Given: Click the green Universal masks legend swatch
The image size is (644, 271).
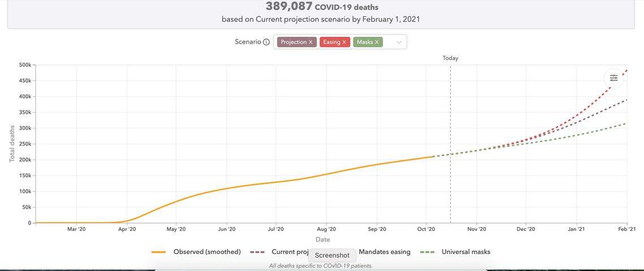Looking at the screenshot, I should 427,252.
